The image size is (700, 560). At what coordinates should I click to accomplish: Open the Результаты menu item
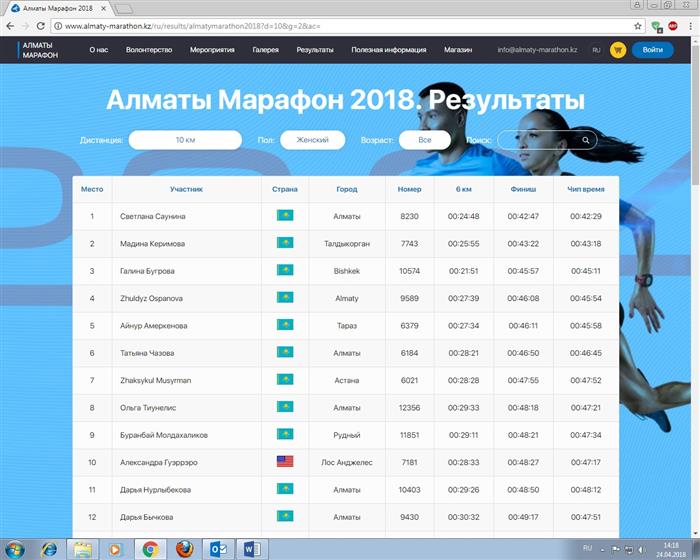point(315,49)
